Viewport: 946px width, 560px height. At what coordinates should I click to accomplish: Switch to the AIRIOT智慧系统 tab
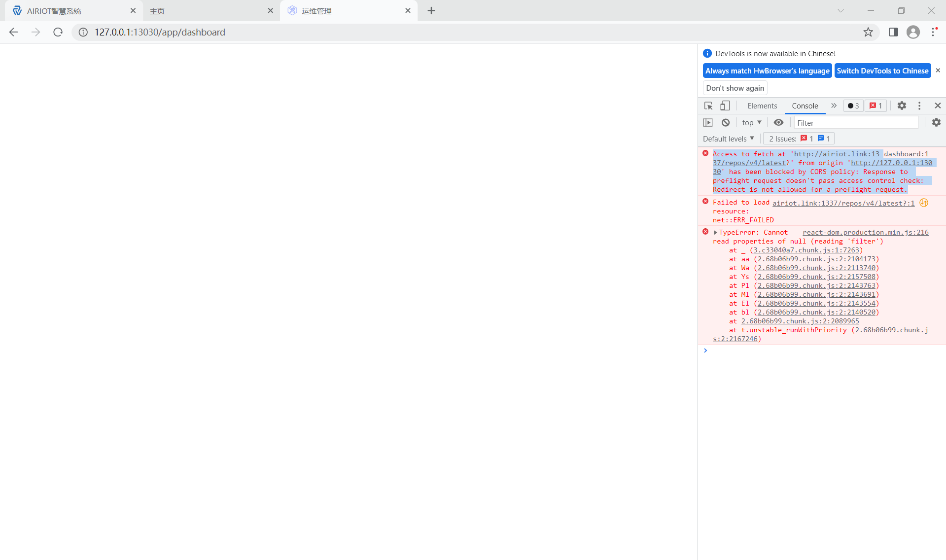tap(73, 11)
